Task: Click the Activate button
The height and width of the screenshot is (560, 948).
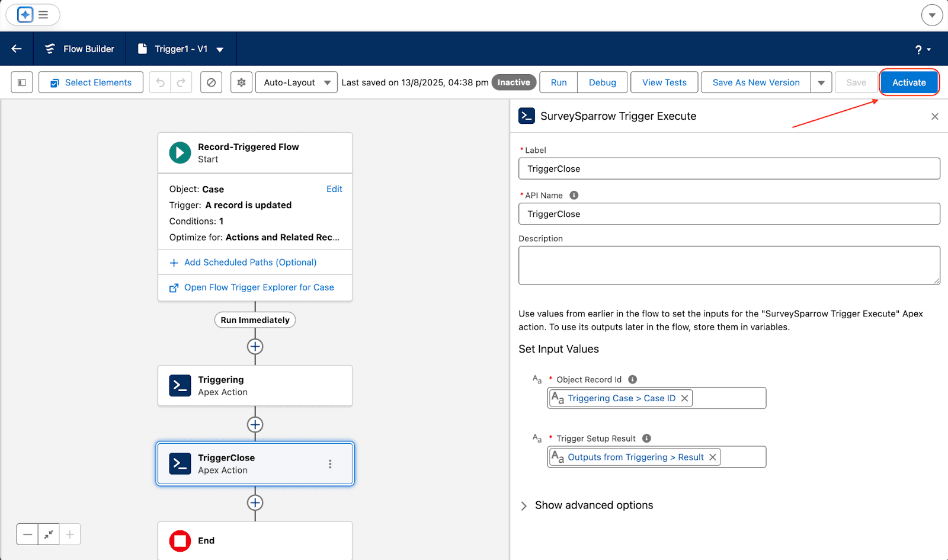Action: [909, 82]
